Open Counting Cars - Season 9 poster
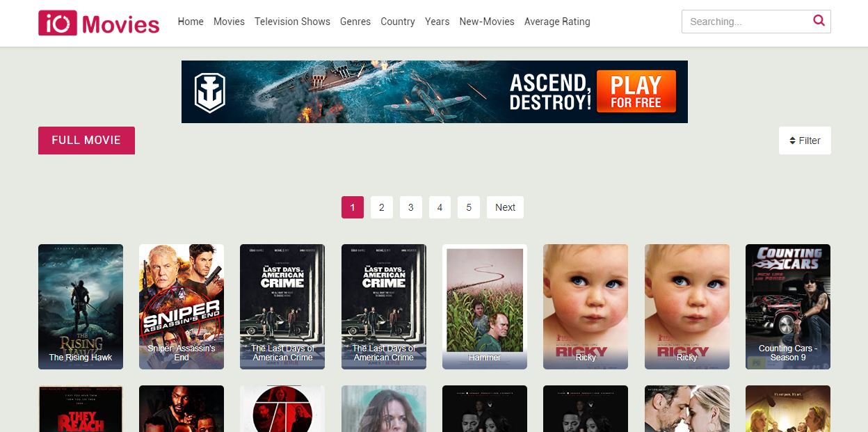The width and height of the screenshot is (868, 432). click(x=787, y=306)
